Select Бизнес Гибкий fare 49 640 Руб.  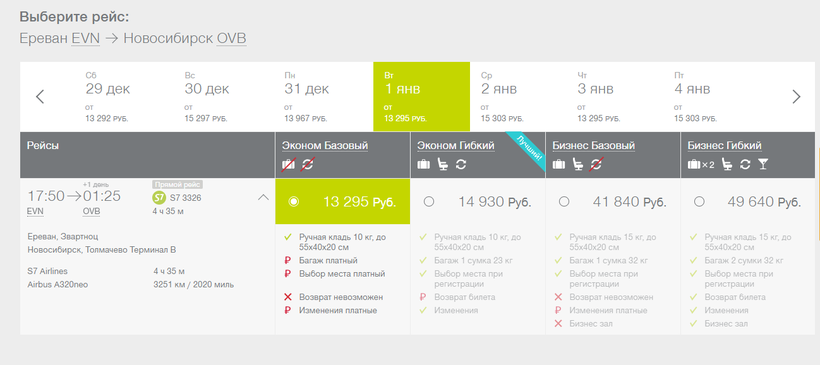748,201
